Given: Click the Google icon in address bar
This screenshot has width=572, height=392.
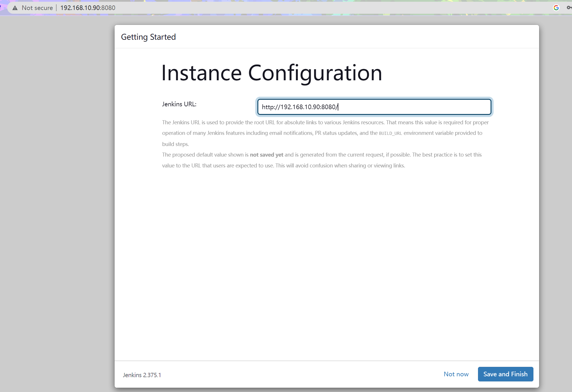Looking at the screenshot, I should tap(556, 8).
